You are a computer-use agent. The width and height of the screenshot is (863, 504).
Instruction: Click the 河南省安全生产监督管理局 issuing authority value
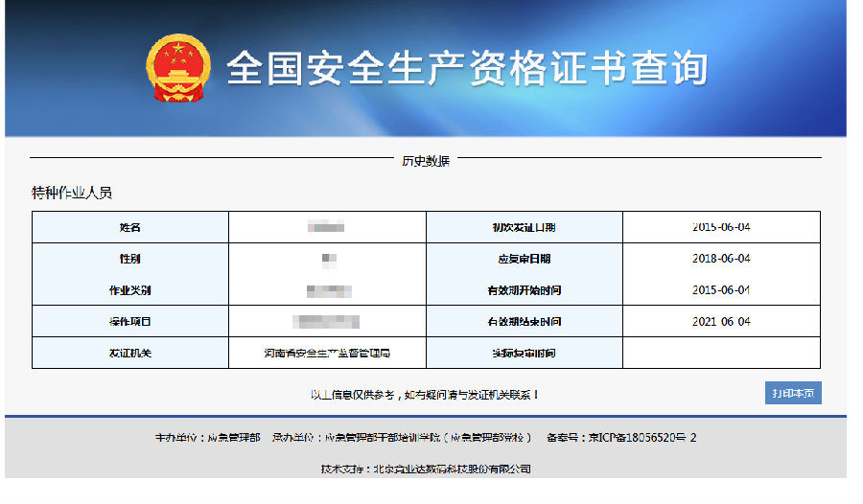327,353
